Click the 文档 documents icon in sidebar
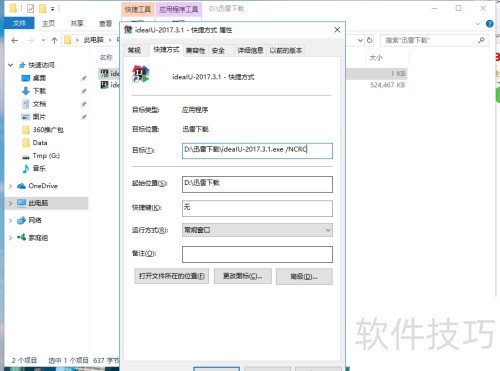This screenshot has width=500, height=371. click(26, 104)
